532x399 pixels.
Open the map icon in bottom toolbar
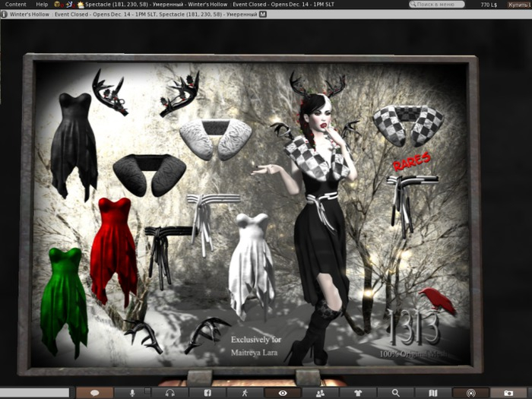click(x=433, y=393)
